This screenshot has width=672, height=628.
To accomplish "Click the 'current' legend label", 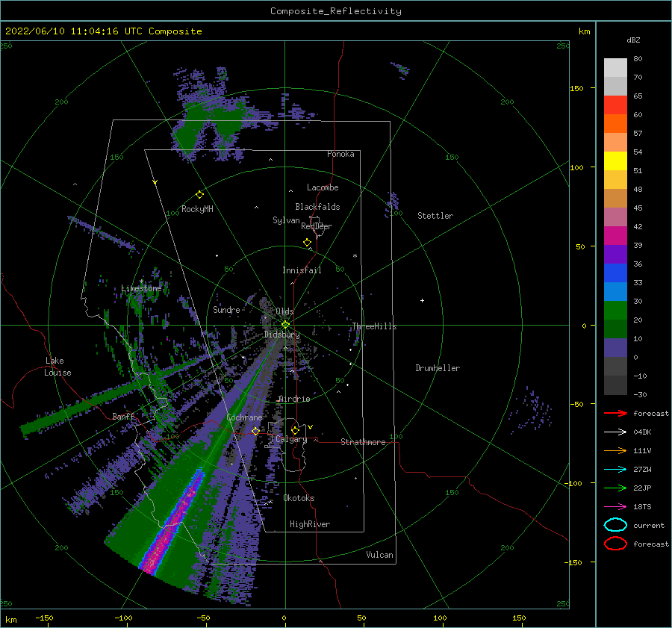I will 649,525.
